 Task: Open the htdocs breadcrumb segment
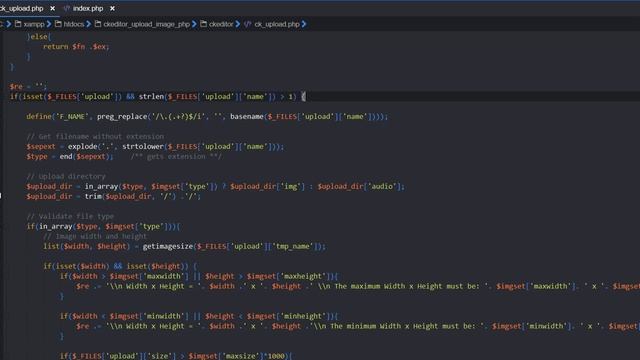[x=73, y=24]
